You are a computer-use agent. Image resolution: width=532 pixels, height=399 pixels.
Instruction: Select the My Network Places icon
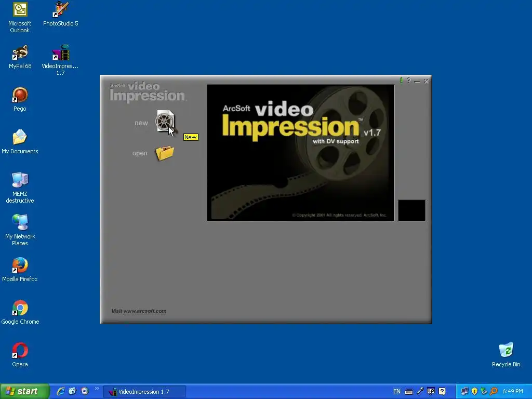pyautogui.click(x=20, y=230)
